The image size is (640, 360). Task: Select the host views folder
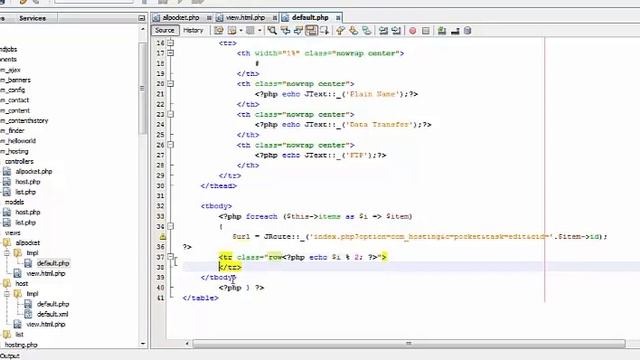coord(22,284)
